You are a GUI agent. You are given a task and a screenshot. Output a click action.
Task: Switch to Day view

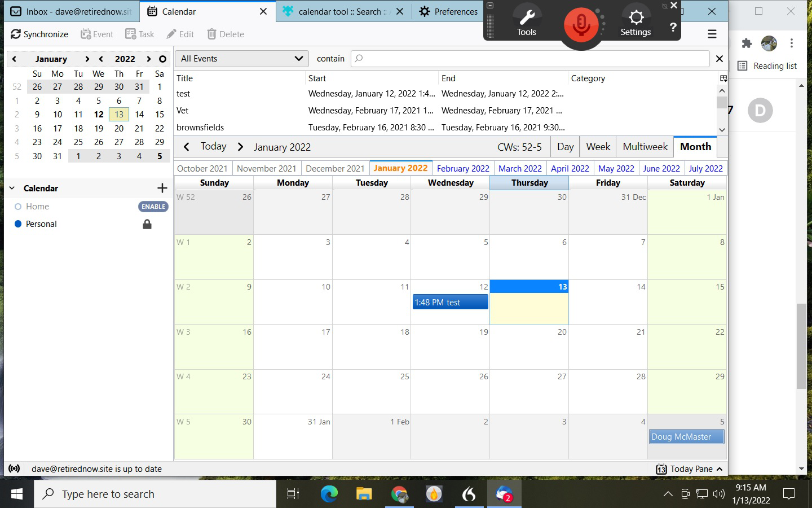pos(565,147)
